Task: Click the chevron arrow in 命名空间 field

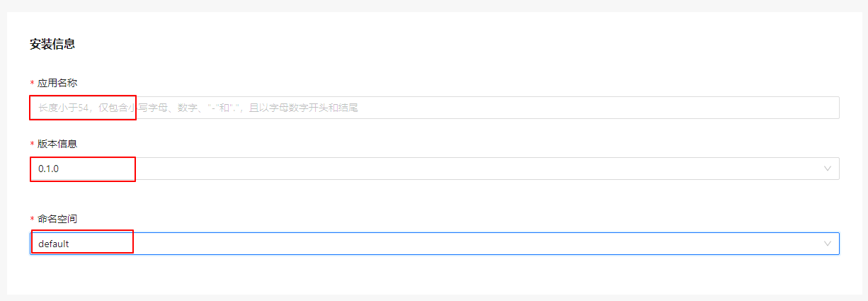Action: (827, 244)
